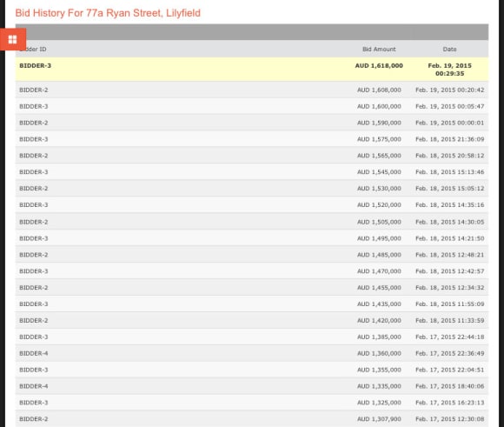Select the Feb. 17, 2015 22:44:18 timestamp
The height and width of the screenshot is (427, 504).
[449, 337]
